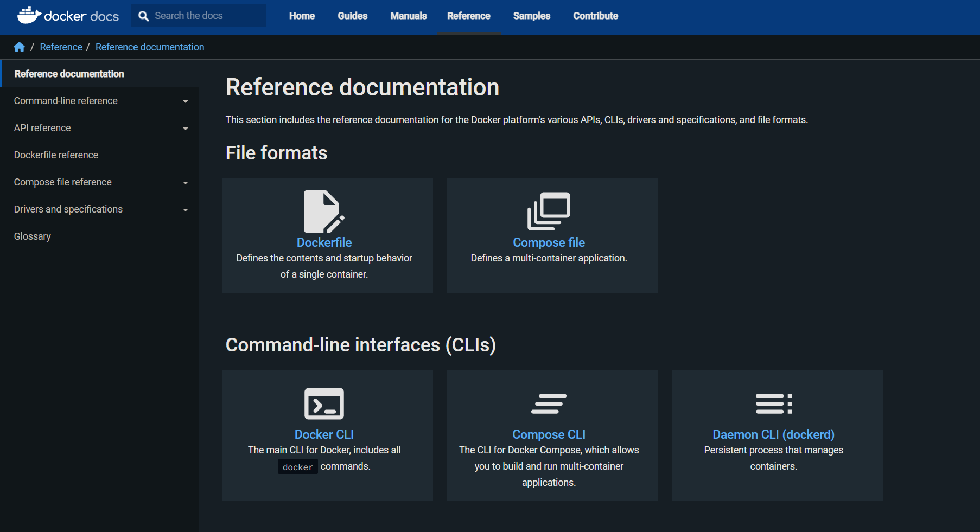
Task: Select Dockerfile reference in sidebar
Action: 56,155
